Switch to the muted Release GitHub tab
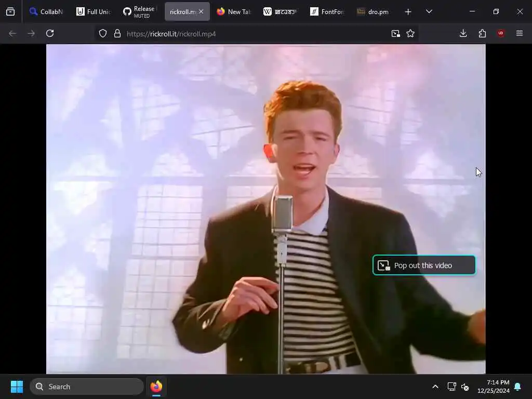 coord(139,12)
